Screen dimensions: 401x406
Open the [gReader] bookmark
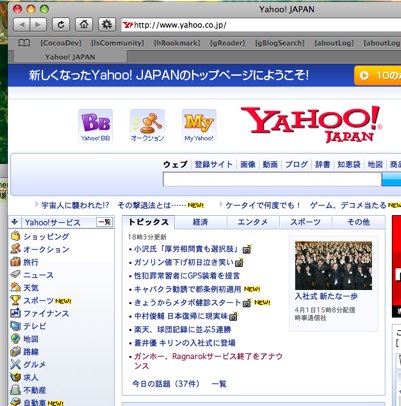[x=227, y=43]
